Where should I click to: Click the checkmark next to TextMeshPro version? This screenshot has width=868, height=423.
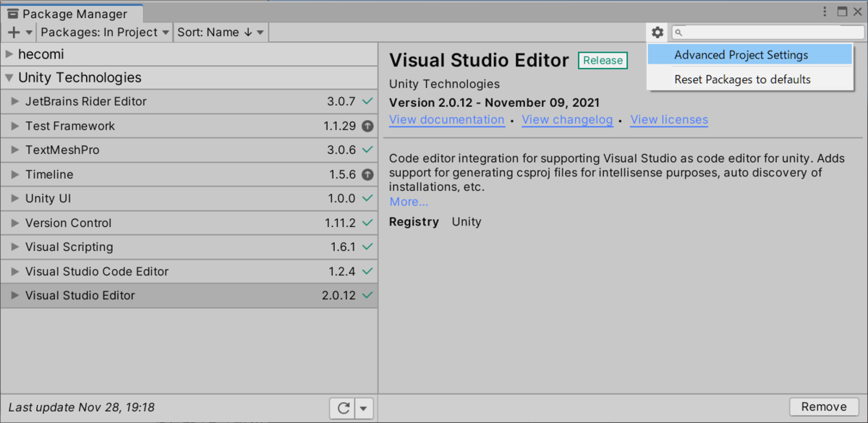click(367, 150)
